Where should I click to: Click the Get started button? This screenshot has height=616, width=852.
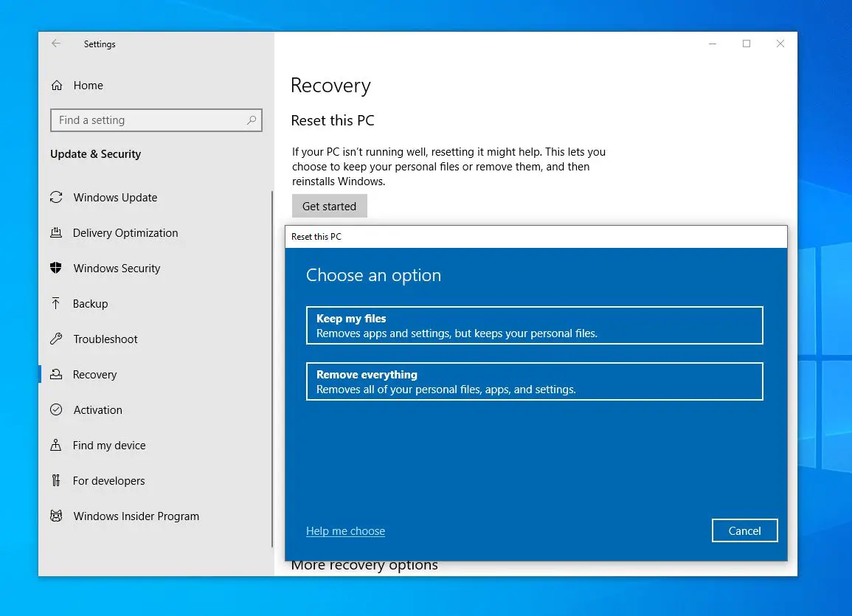[329, 206]
